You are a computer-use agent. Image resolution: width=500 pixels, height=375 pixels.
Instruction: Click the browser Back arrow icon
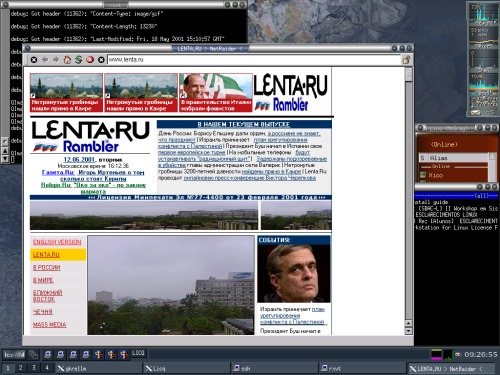coord(45,60)
